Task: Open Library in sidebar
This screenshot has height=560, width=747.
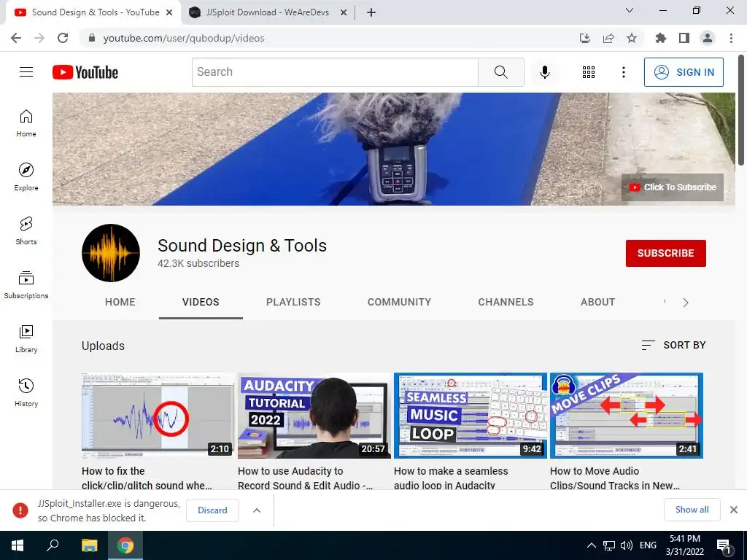Action: (x=26, y=338)
